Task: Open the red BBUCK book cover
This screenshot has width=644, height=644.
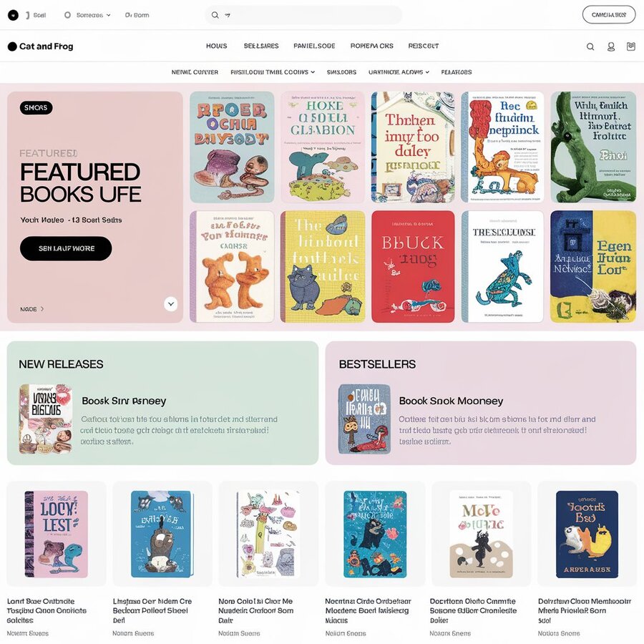Action: pyautogui.click(x=413, y=267)
